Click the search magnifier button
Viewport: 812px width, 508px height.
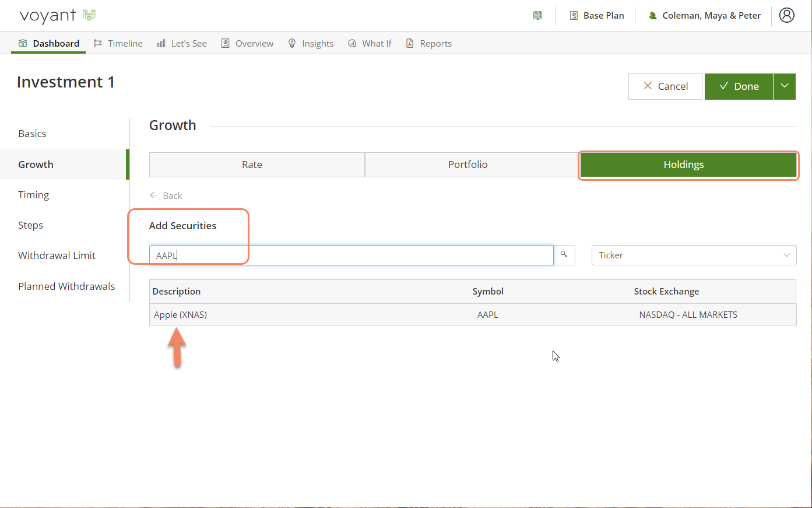(x=564, y=255)
